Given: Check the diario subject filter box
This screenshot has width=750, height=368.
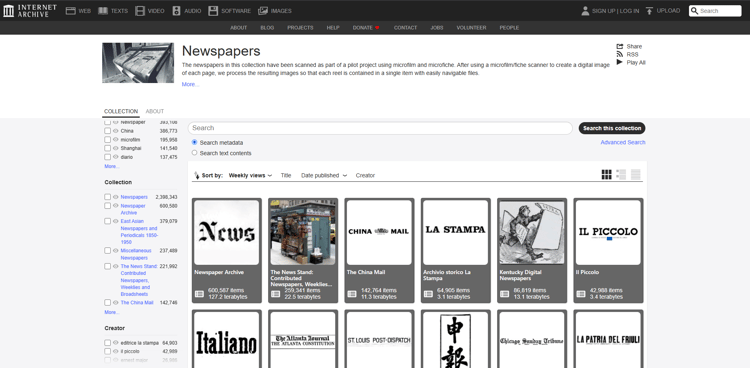Looking at the screenshot, I should 108,157.
